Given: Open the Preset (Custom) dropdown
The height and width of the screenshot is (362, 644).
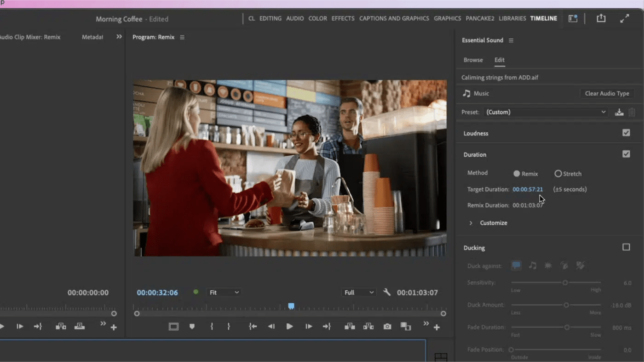Looking at the screenshot, I should [x=546, y=112].
